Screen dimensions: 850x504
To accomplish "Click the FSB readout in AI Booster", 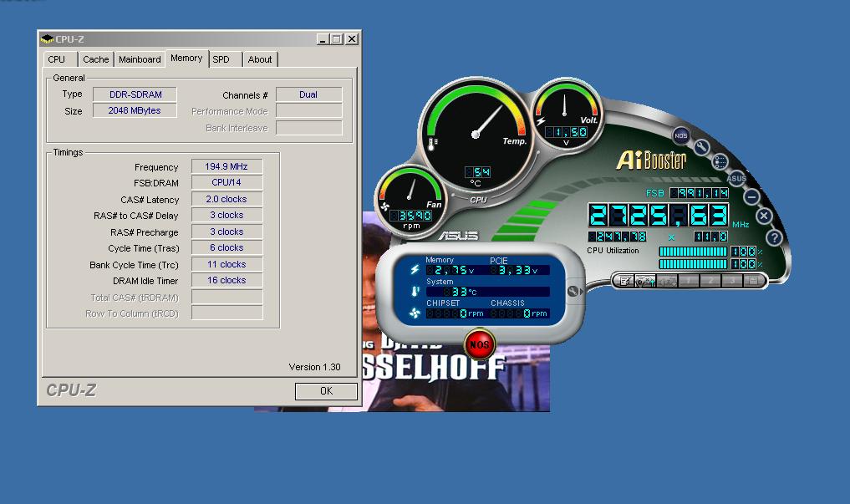I will tap(700, 193).
